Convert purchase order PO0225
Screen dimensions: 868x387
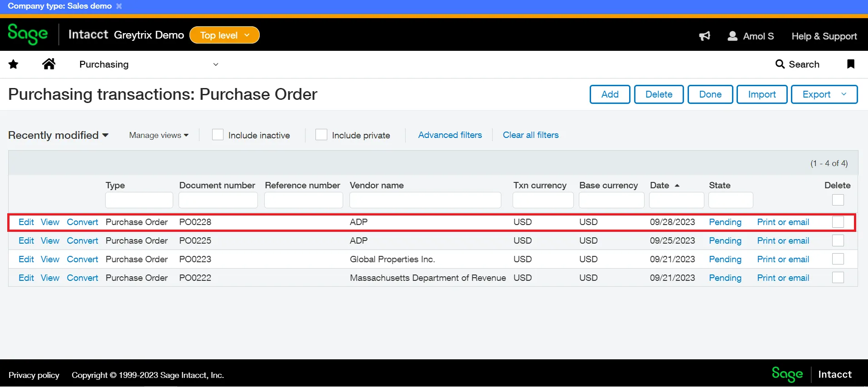(x=82, y=240)
